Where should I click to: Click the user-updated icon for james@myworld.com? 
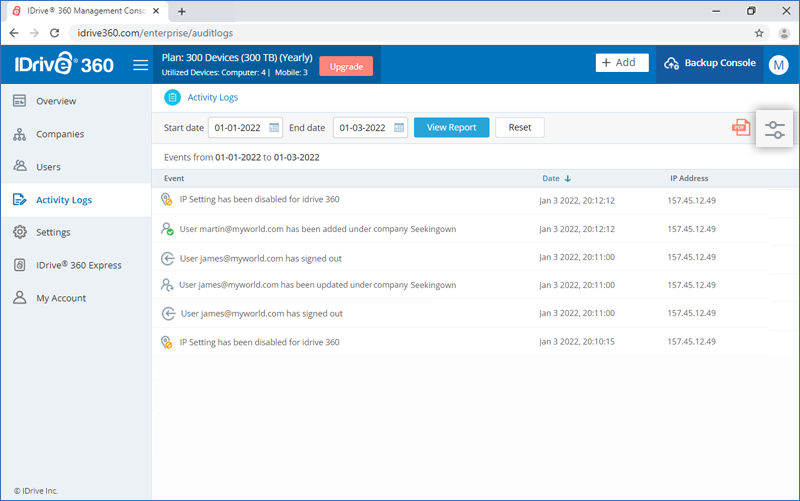pos(167,285)
